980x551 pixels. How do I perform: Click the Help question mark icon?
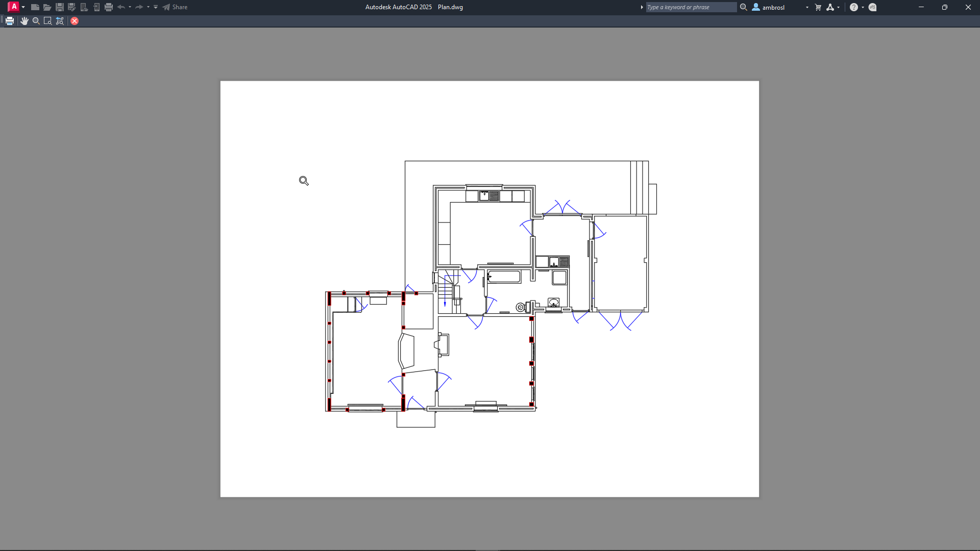pos(853,7)
